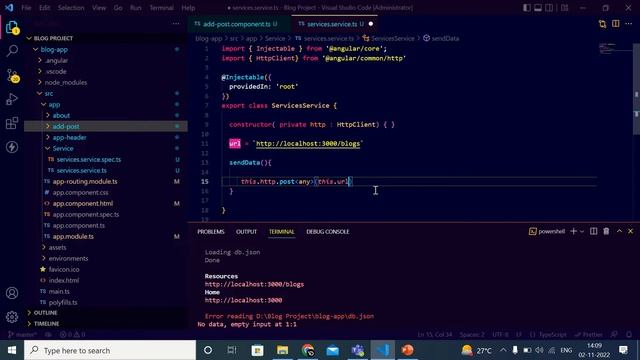This screenshot has width=640, height=360.
Task: Toggle panel layout icon in title bar
Action: click(538, 8)
